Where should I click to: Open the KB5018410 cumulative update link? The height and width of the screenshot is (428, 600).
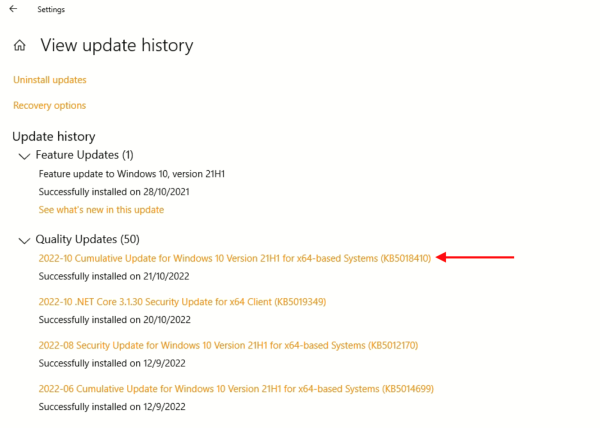234,258
